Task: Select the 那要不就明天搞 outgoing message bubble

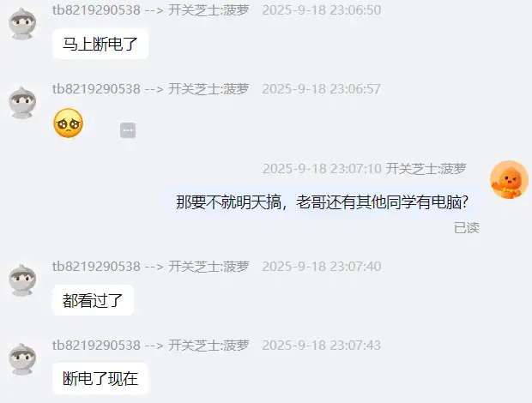Action: [x=323, y=202]
